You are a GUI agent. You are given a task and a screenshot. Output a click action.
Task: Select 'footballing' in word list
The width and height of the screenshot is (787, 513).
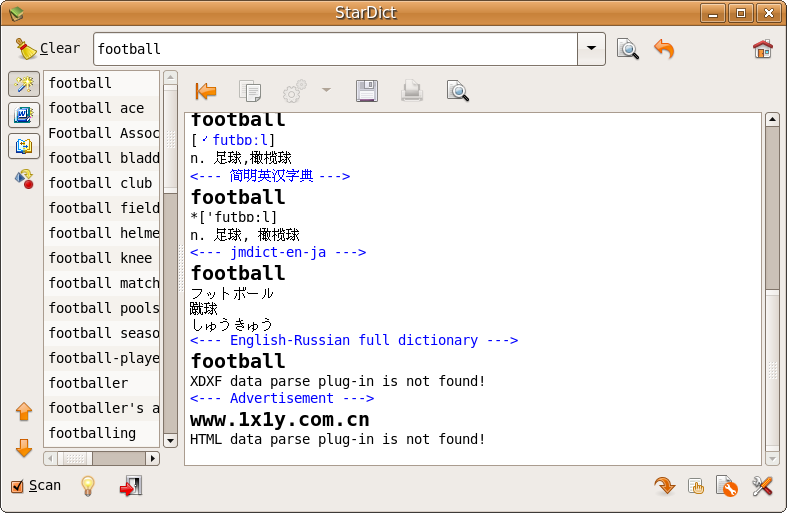pyautogui.click(x=102, y=433)
